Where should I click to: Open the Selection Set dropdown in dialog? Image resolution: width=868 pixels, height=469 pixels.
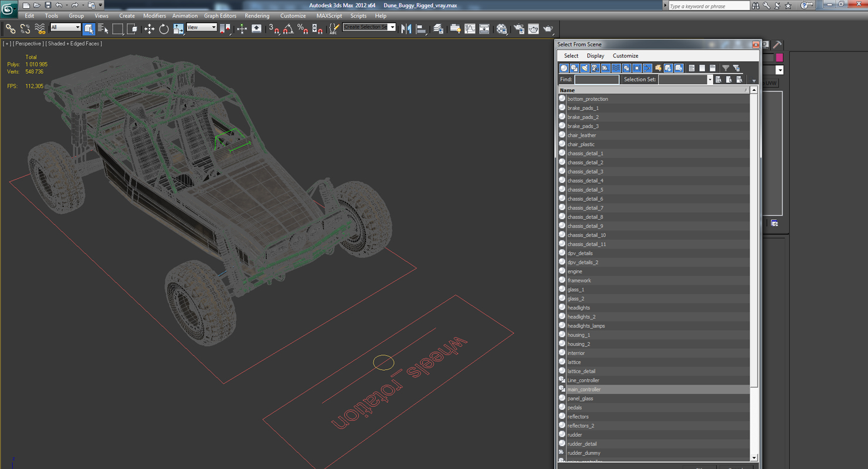709,80
